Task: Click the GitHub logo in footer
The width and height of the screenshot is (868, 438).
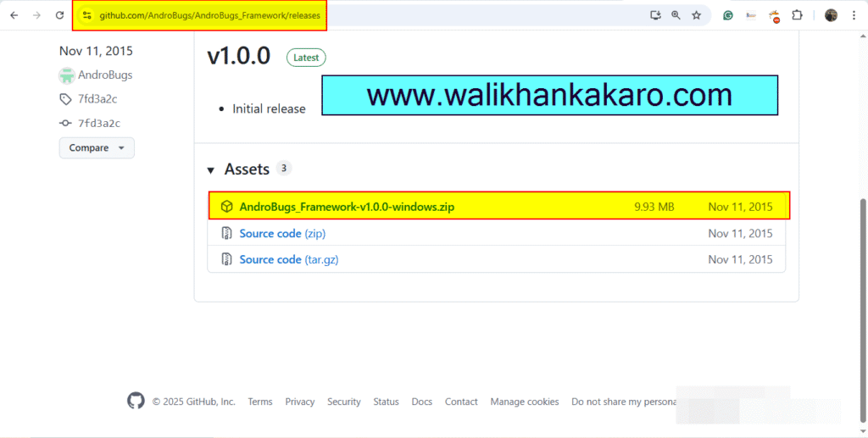Action: click(136, 401)
